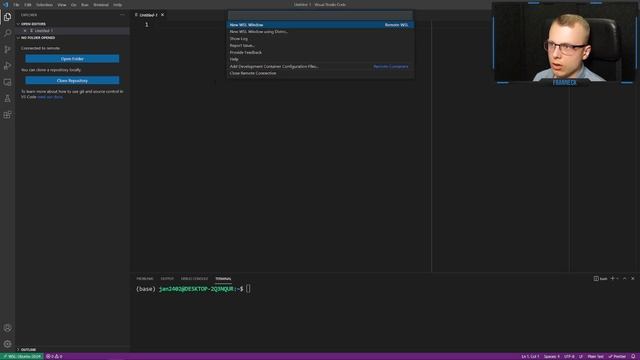Click the Plain Text language mode

point(596,356)
